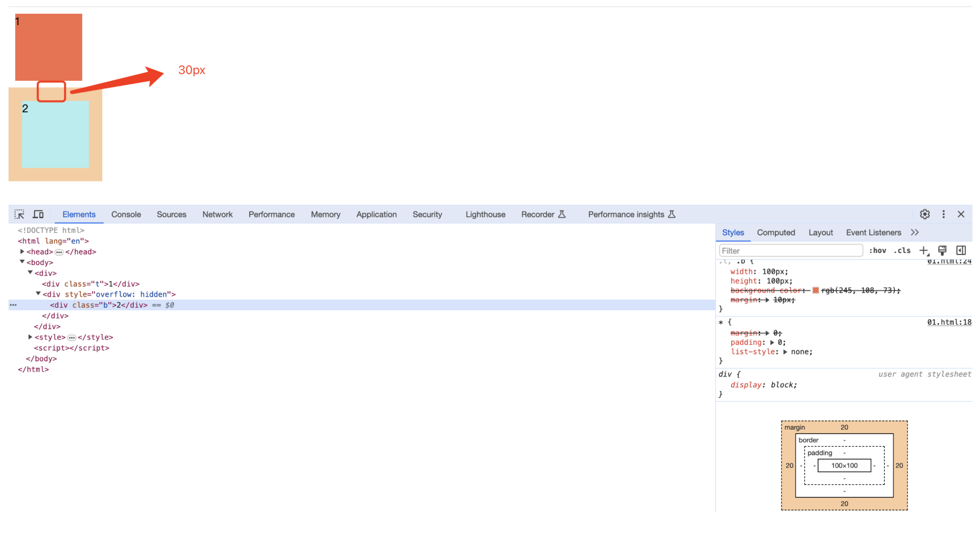This screenshot has height=538, width=980.
Task: Close the DevTools panel
Action: pyautogui.click(x=961, y=214)
